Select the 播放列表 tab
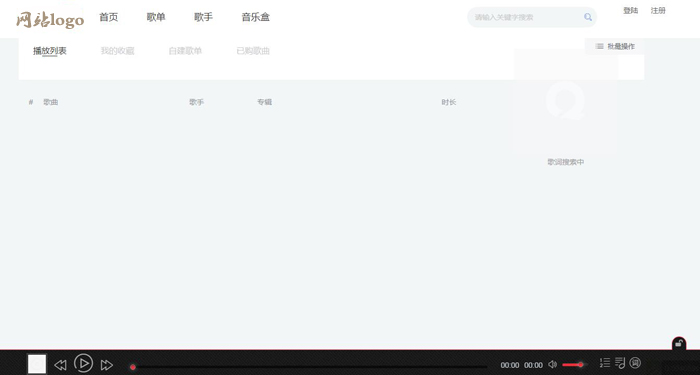 (x=50, y=51)
